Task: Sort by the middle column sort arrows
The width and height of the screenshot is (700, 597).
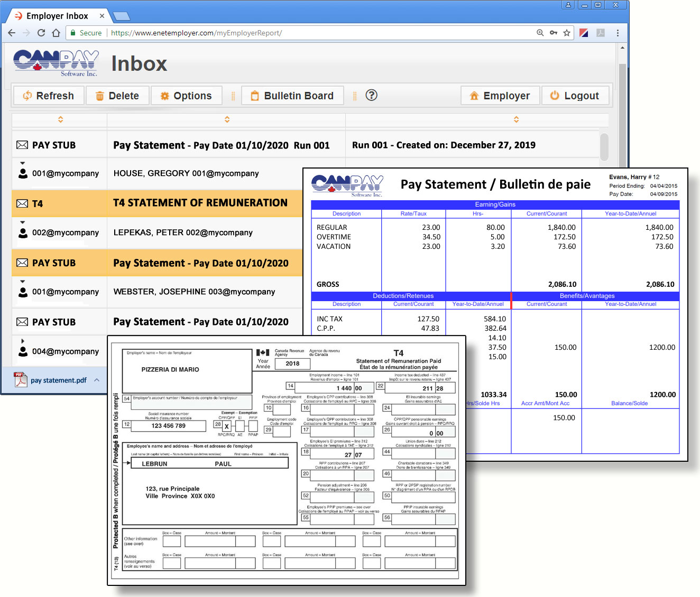Action: [x=227, y=119]
